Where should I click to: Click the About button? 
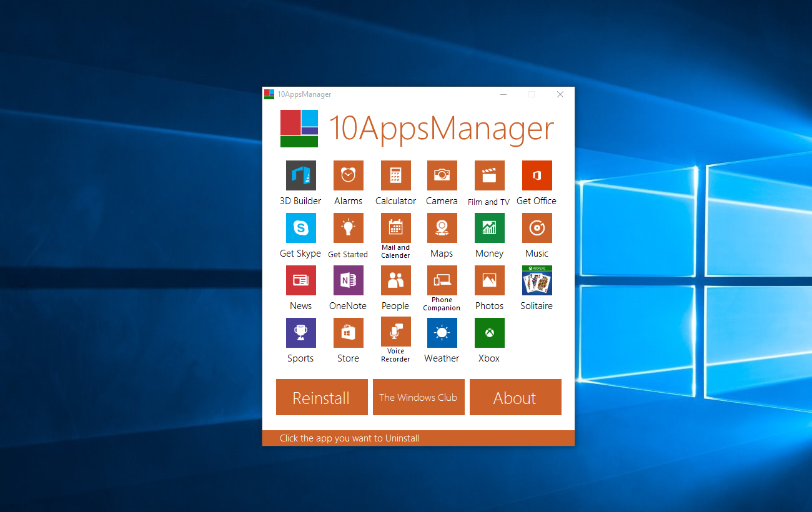click(515, 397)
